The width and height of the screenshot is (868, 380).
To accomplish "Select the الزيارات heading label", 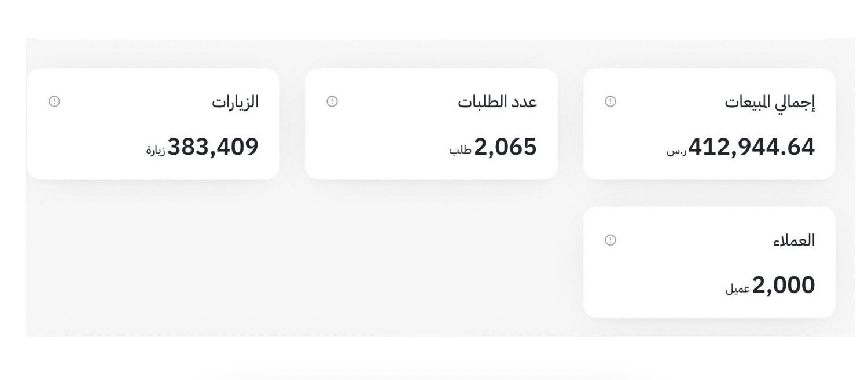I will click(235, 102).
